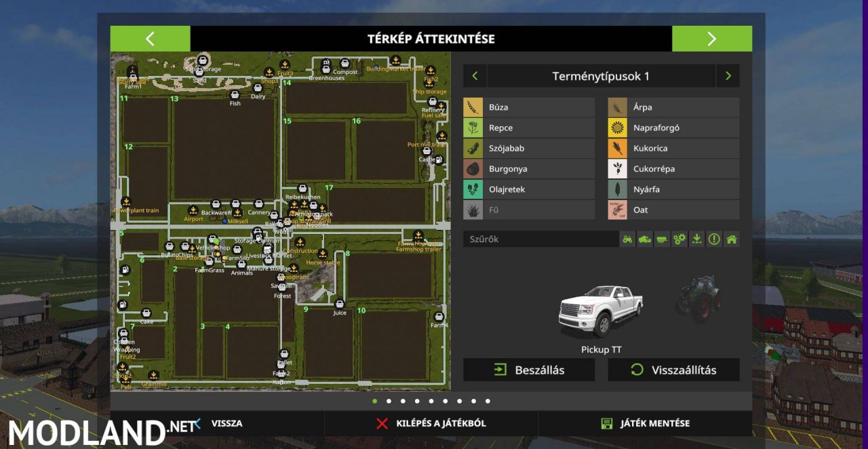Select the Grainmill sell point icon
The image size is (868, 449).
coord(154,375)
